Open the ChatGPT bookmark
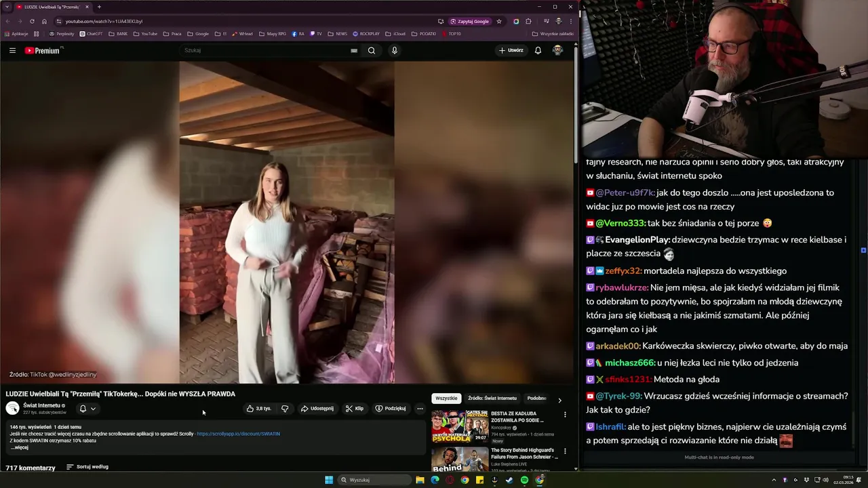This screenshot has width=868, height=488. (91, 34)
